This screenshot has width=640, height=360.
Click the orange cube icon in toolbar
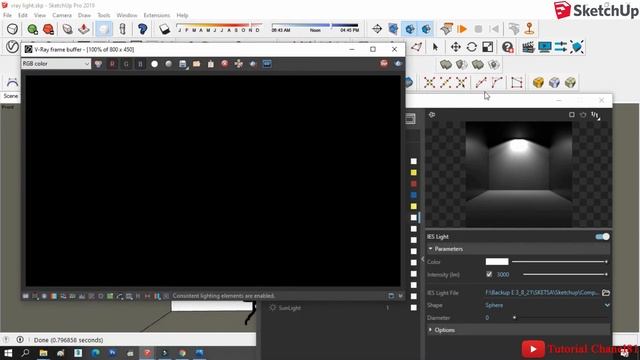tap(538, 82)
